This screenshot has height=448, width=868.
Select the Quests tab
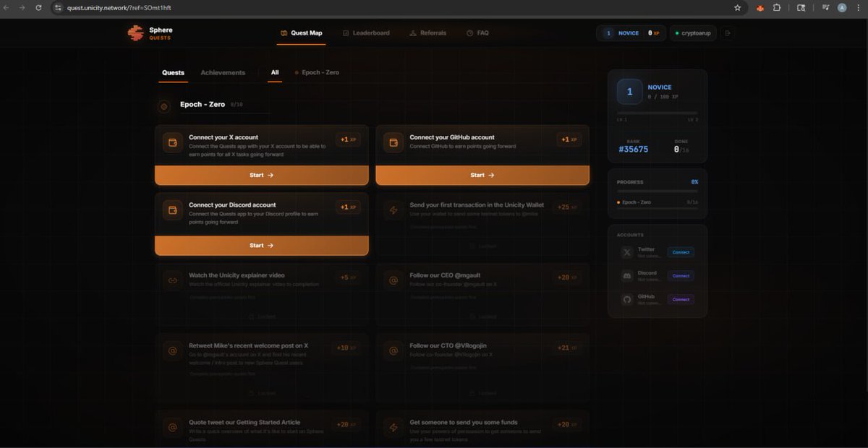[173, 73]
